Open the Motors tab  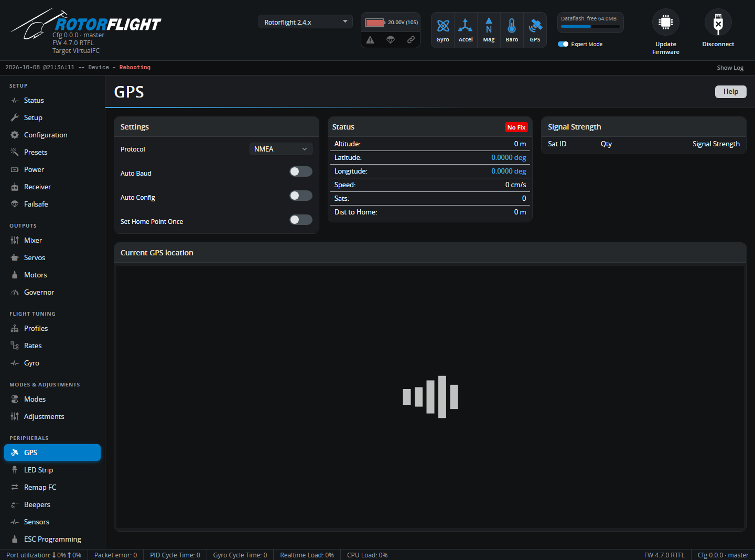(52, 275)
